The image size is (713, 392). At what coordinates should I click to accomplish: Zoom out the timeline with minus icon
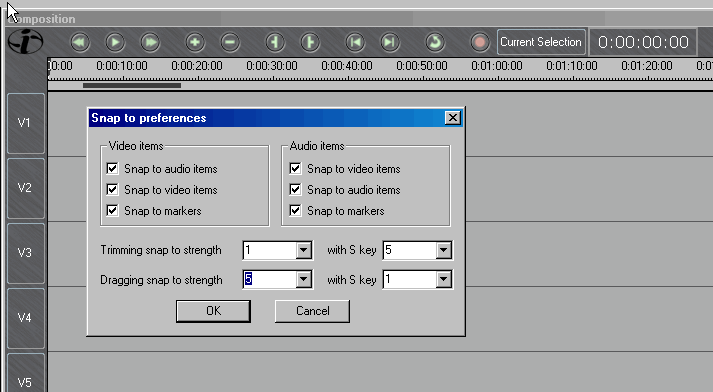[x=230, y=42]
